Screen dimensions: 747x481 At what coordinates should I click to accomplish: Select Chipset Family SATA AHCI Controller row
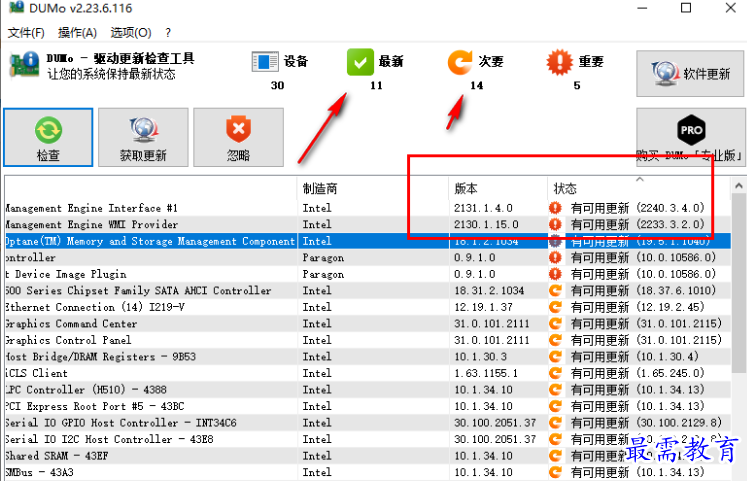(368, 291)
